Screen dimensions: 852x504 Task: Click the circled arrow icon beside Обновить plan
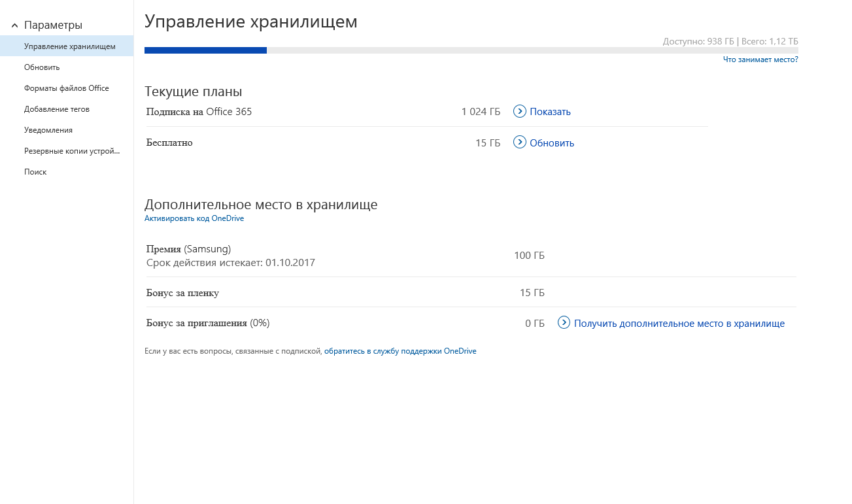pyautogui.click(x=520, y=143)
